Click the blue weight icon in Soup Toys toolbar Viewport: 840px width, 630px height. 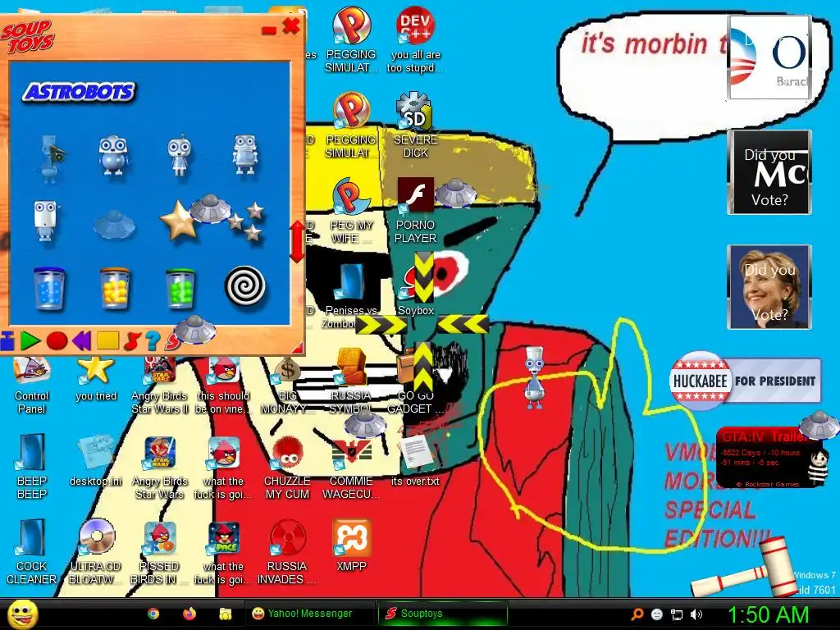(7, 341)
